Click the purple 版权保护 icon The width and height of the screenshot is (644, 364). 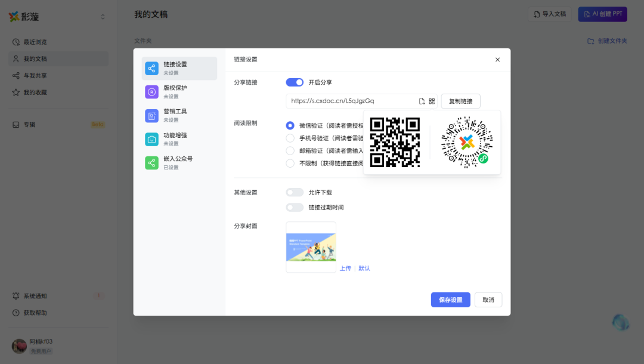coord(151,92)
